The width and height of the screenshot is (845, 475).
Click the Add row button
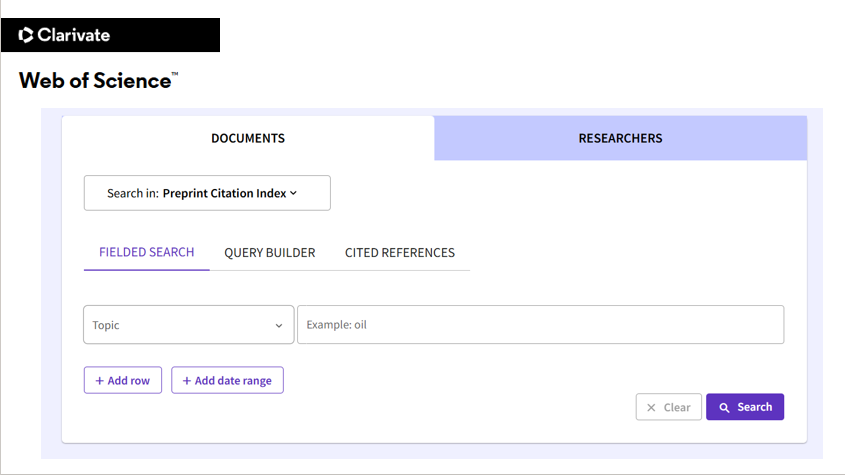pyautogui.click(x=123, y=380)
